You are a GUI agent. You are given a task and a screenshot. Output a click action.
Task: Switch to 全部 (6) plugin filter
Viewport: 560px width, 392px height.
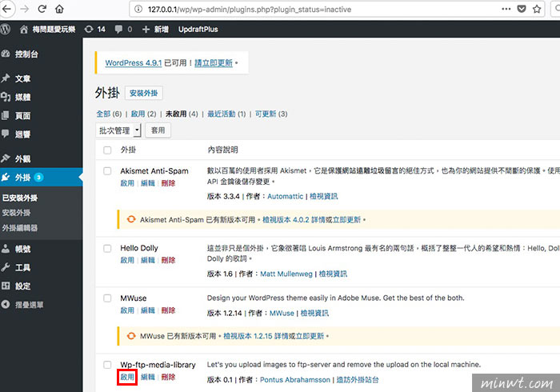[109, 114]
